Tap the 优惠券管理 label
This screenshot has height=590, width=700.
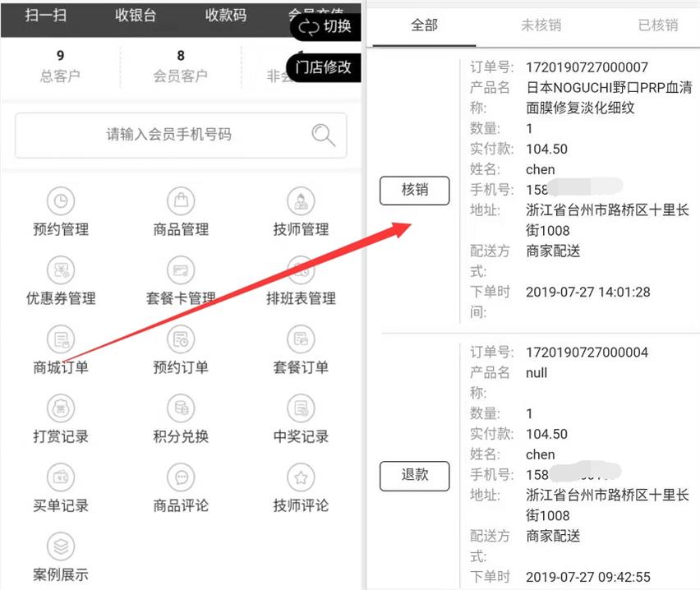61,298
